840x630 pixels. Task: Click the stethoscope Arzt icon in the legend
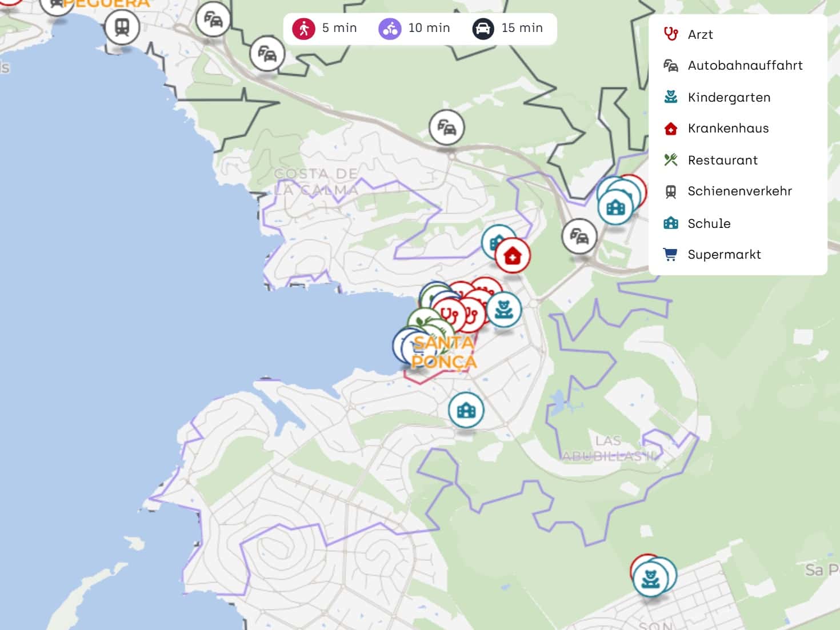[x=671, y=34]
